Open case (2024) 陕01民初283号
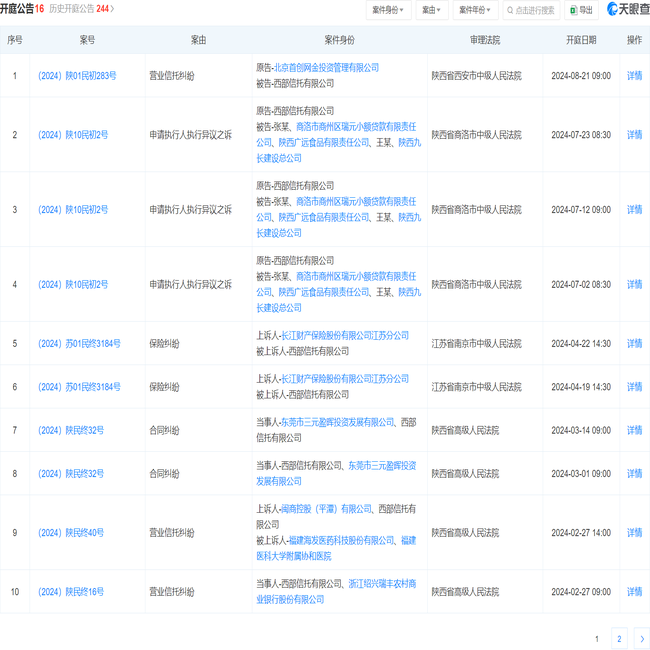Screen dimensions: 650x650 click(x=77, y=76)
